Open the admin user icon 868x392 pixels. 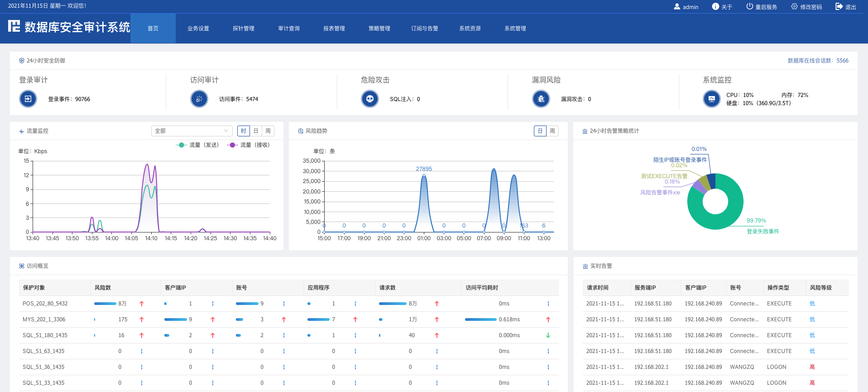click(677, 7)
